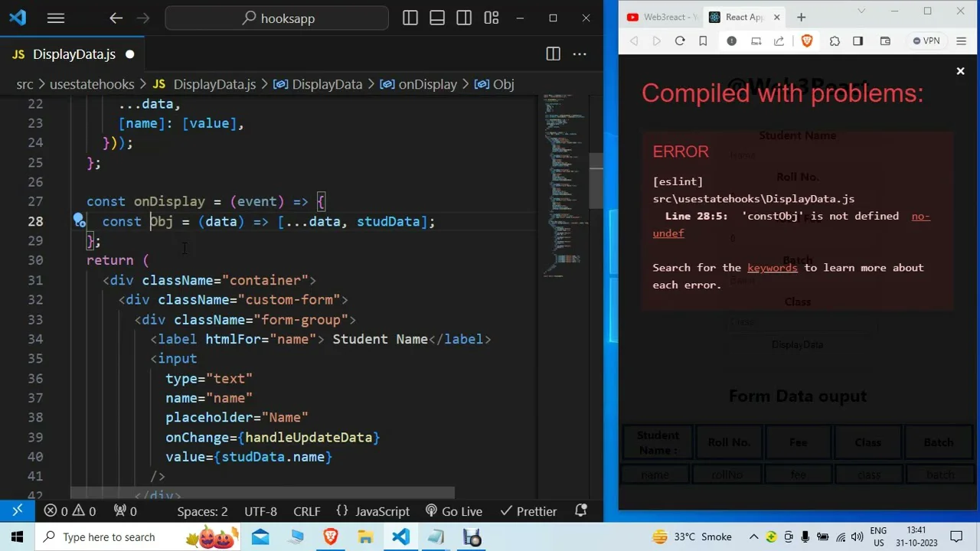This screenshot has width=980, height=551.
Task: Click the no-undef rule link
Action: pyautogui.click(x=920, y=217)
